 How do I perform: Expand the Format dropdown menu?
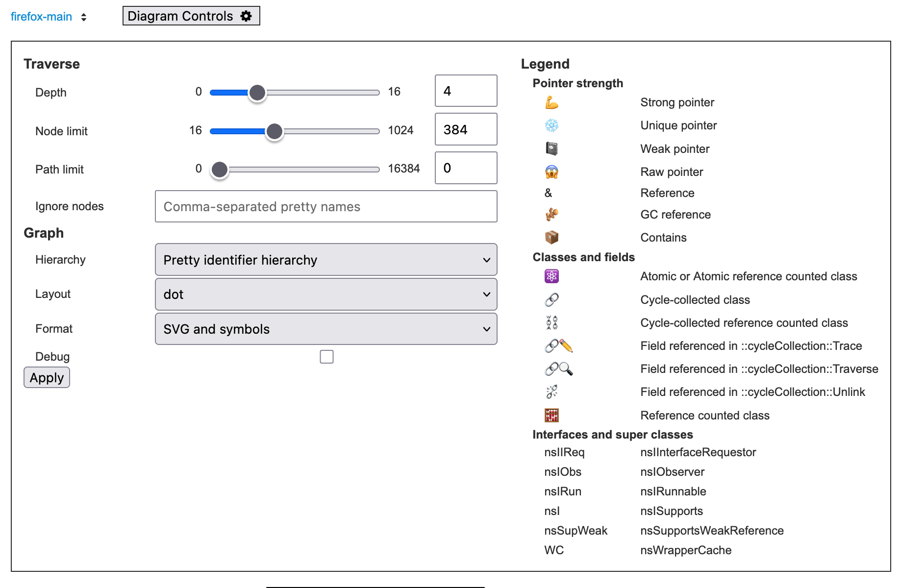[x=326, y=329]
